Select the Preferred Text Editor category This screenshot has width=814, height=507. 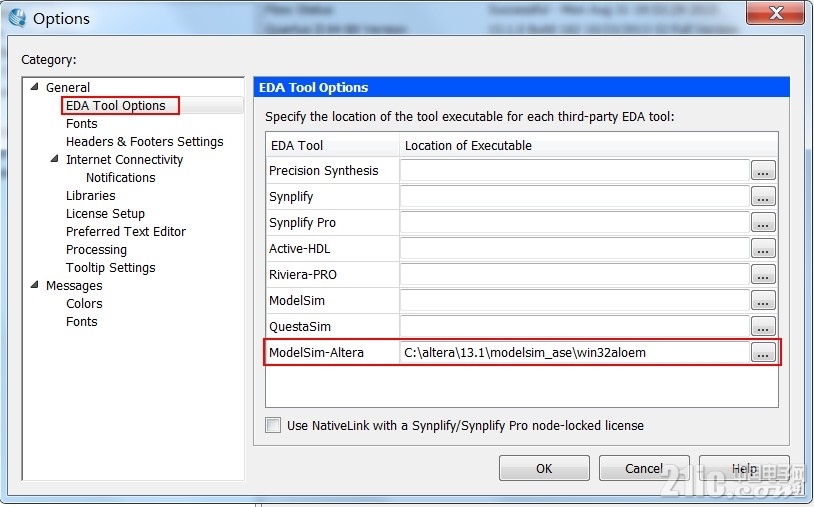(x=126, y=231)
